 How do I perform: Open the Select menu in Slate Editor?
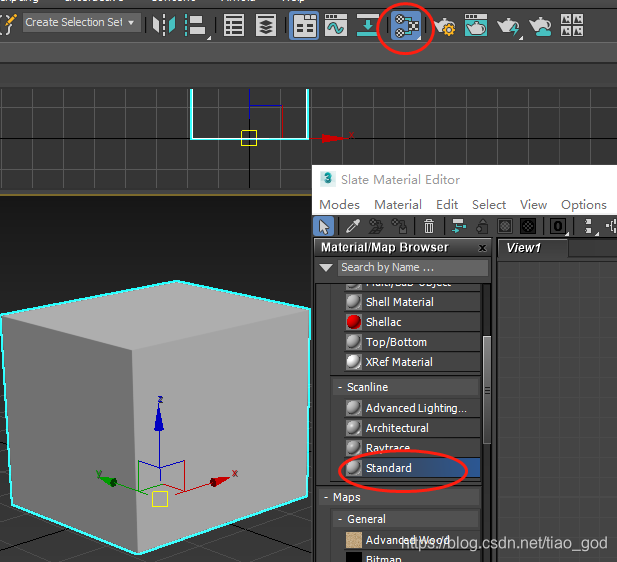489,205
